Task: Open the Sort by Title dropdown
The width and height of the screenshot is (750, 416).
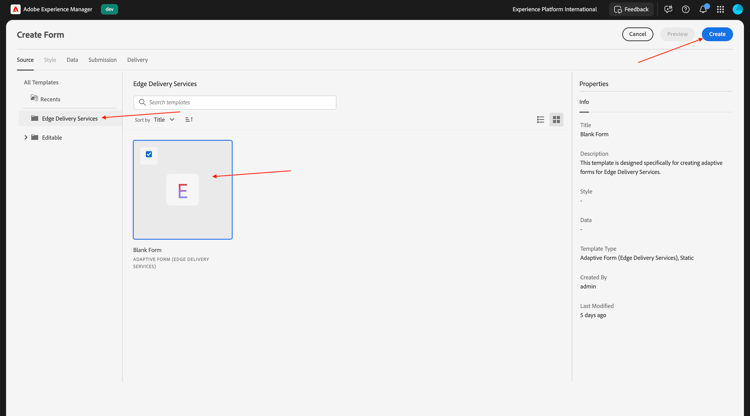Action: click(164, 120)
